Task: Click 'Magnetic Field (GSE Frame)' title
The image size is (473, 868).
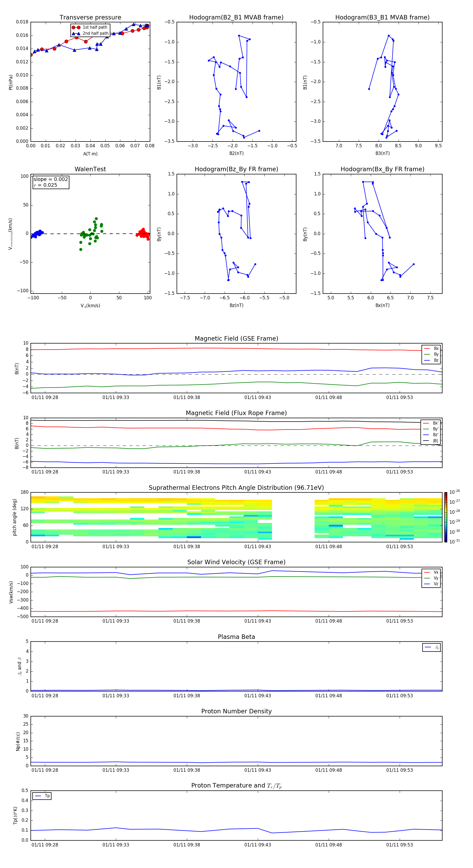Action: [x=236, y=339]
